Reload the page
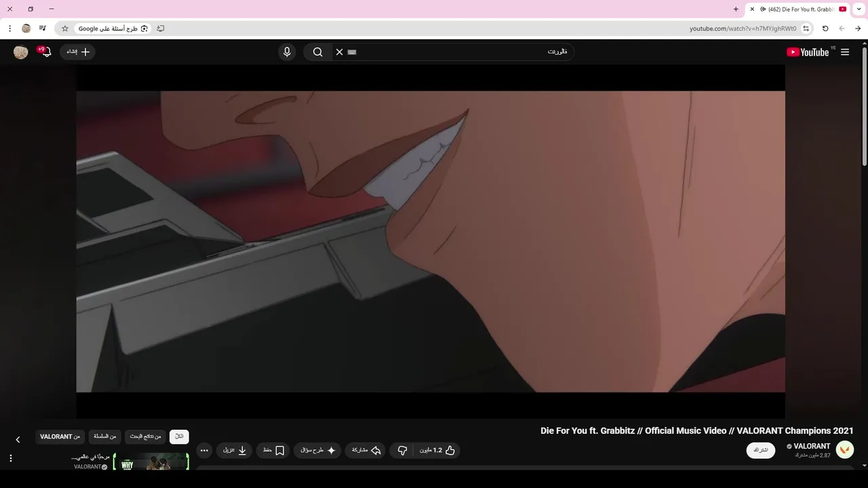868x488 pixels. coord(825,28)
